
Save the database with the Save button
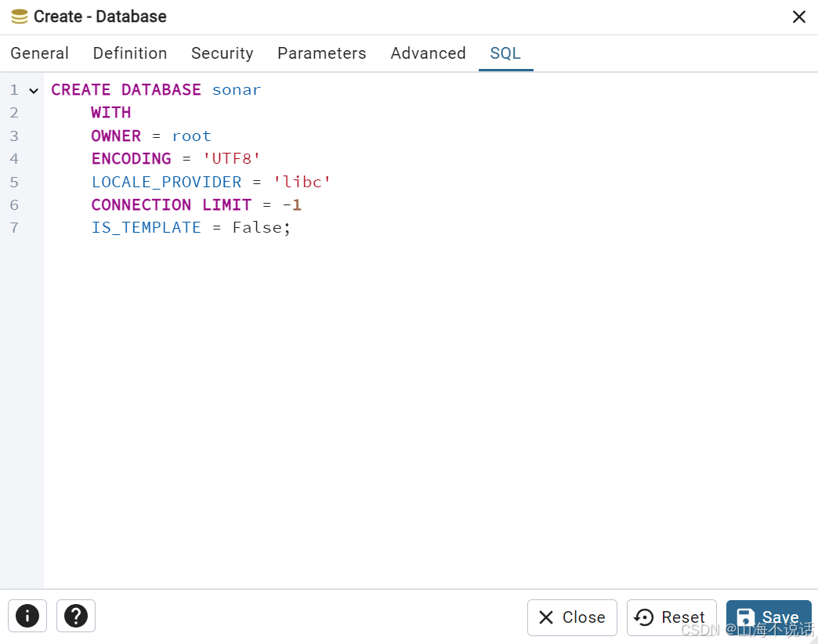click(x=769, y=617)
